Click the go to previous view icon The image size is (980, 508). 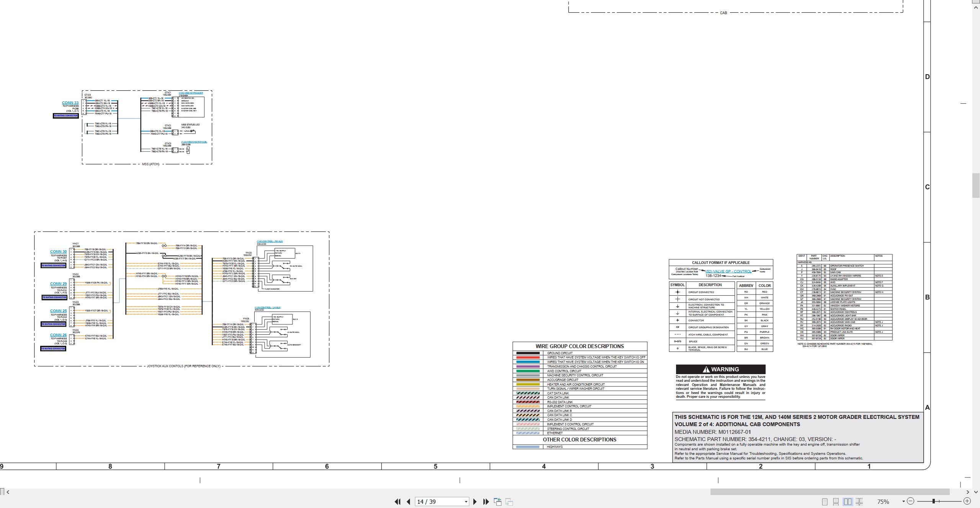498,501
